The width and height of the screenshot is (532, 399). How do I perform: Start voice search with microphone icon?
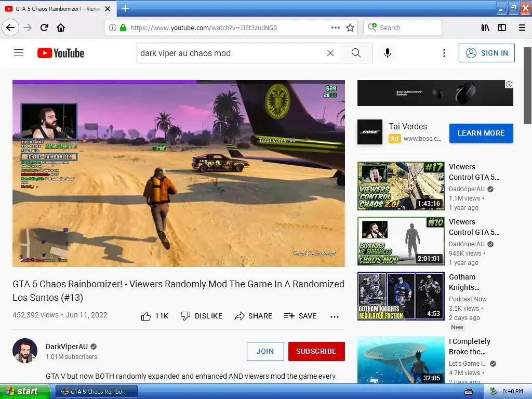click(388, 53)
